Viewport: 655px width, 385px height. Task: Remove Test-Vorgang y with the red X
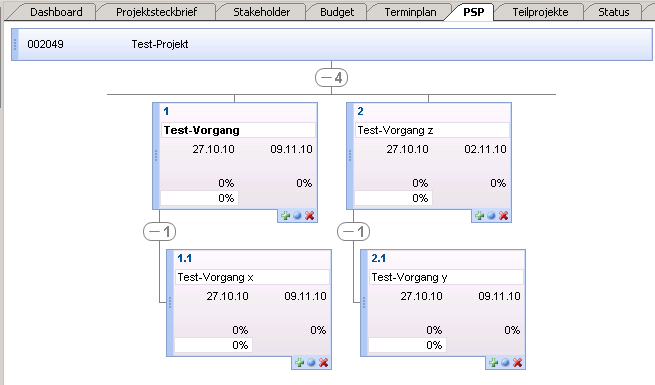pyautogui.click(x=517, y=362)
